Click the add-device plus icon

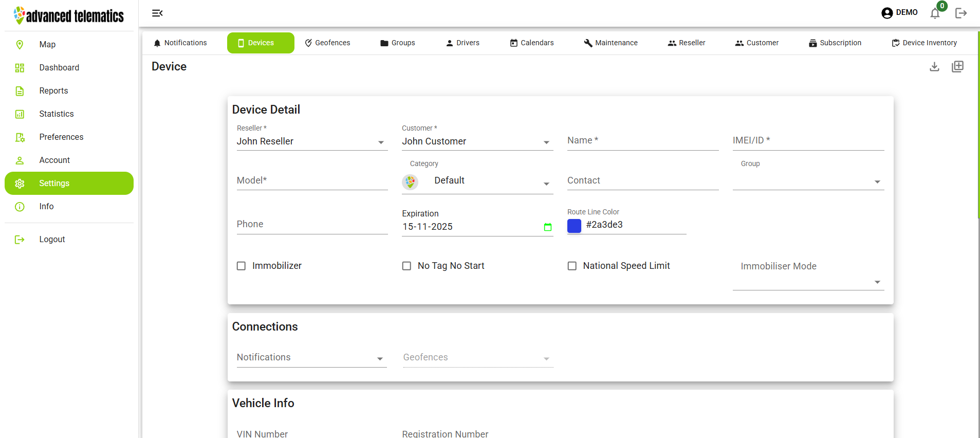(x=957, y=66)
